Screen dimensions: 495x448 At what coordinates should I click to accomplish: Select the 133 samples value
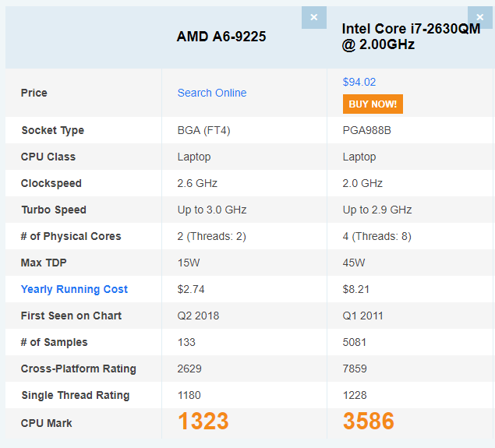pos(186,342)
